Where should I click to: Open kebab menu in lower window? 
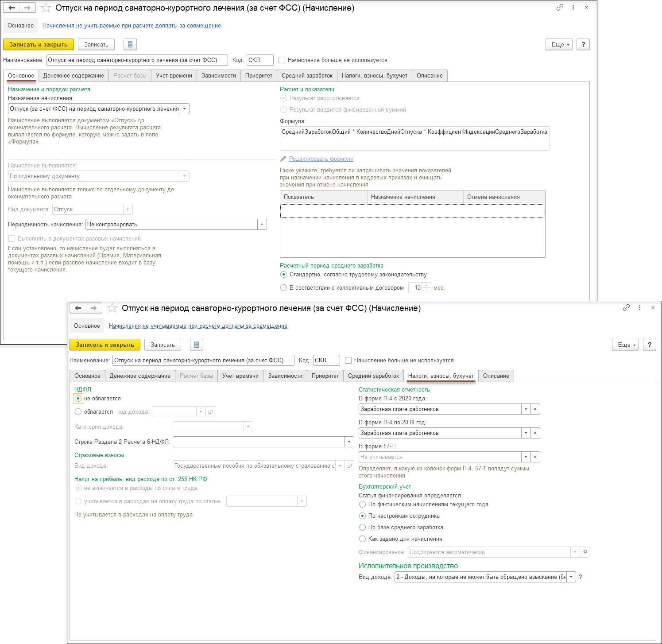pos(639,308)
